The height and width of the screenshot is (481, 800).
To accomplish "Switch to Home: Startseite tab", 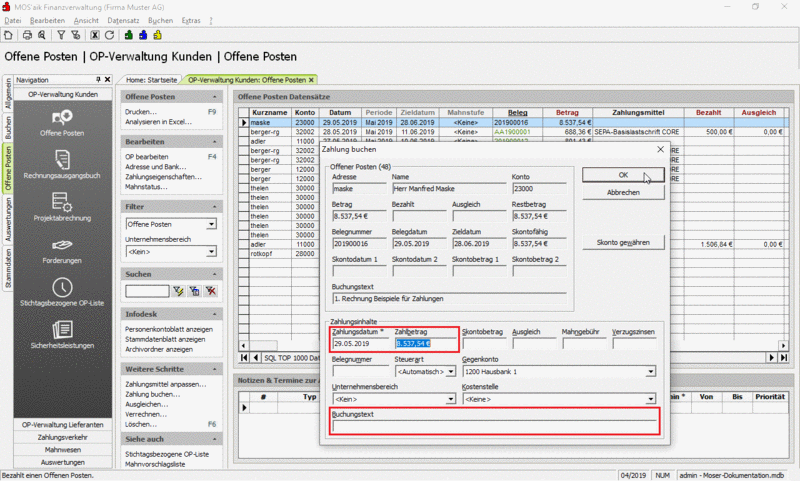I will click(152, 80).
